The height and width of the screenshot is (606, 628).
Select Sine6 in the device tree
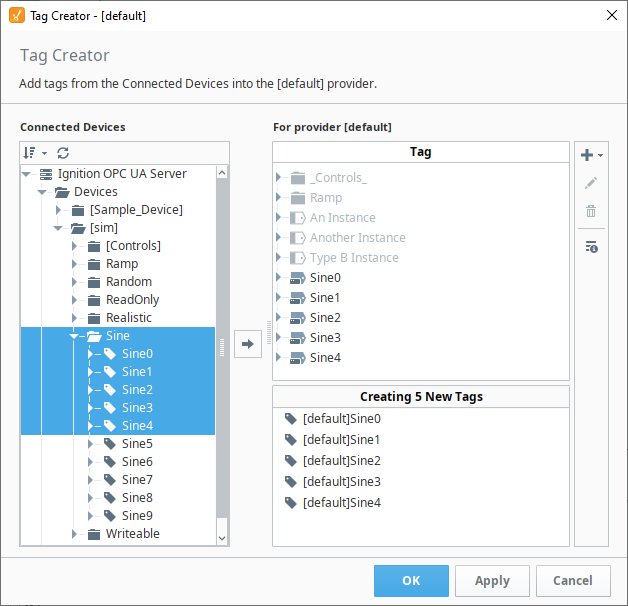coord(137,462)
